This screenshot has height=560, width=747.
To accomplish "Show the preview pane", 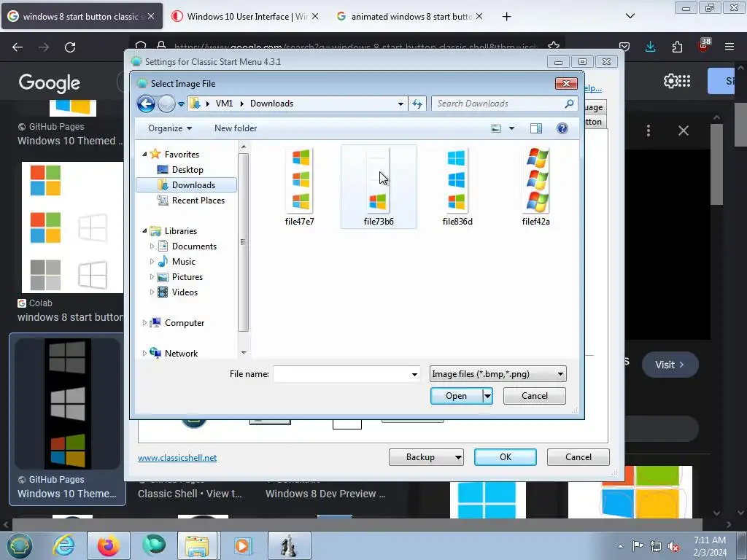I will [536, 128].
